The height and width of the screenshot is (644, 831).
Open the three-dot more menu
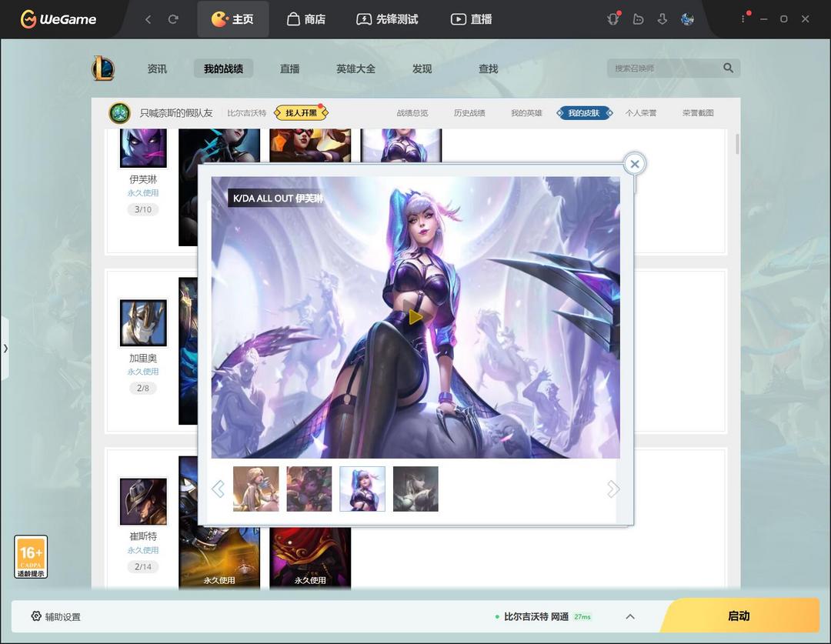(x=743, y=18)
